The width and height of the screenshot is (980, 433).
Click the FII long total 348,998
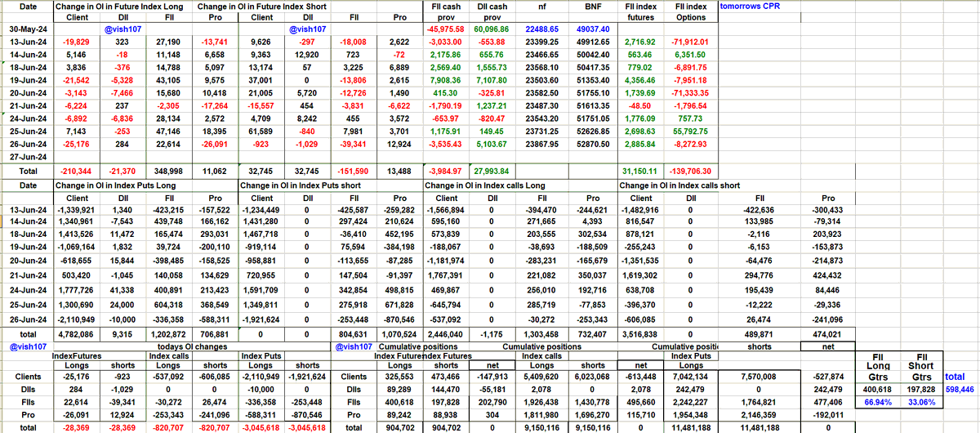point(171,172)
